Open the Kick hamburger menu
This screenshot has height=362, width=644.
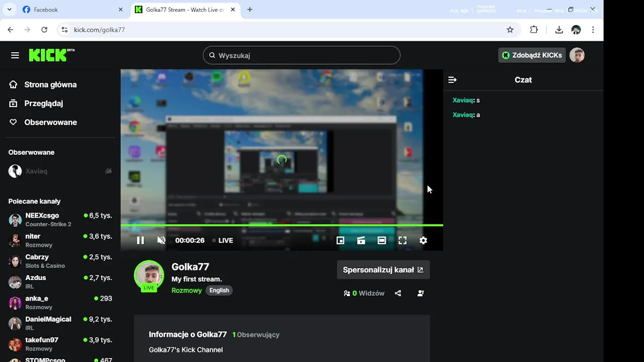pos(15,55)
